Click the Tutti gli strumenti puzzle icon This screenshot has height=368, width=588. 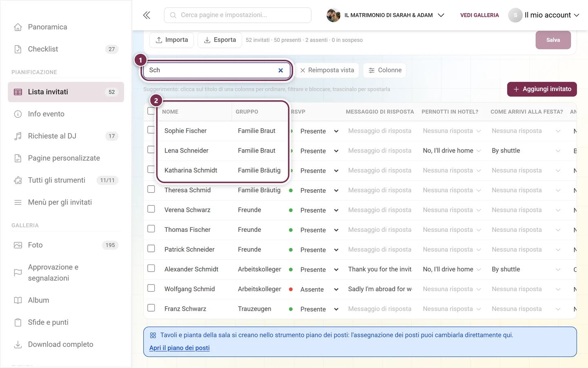click(18, 180)
